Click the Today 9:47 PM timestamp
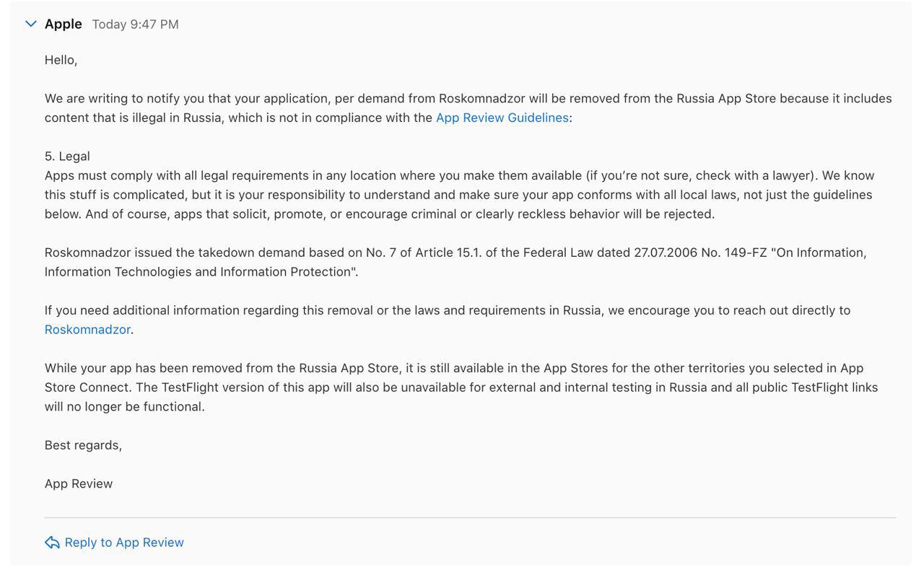This screenshot has height=580, width=924. click(x=134, y=24)
